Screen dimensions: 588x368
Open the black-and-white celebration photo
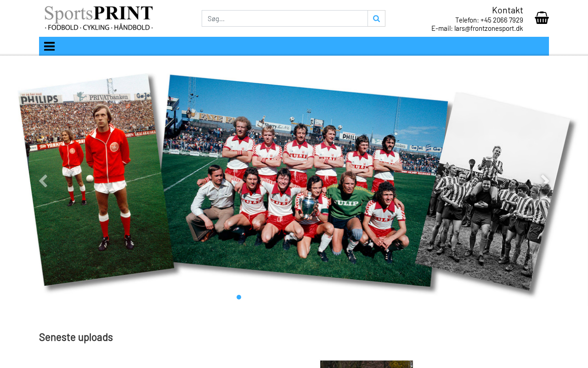(494, 191)
